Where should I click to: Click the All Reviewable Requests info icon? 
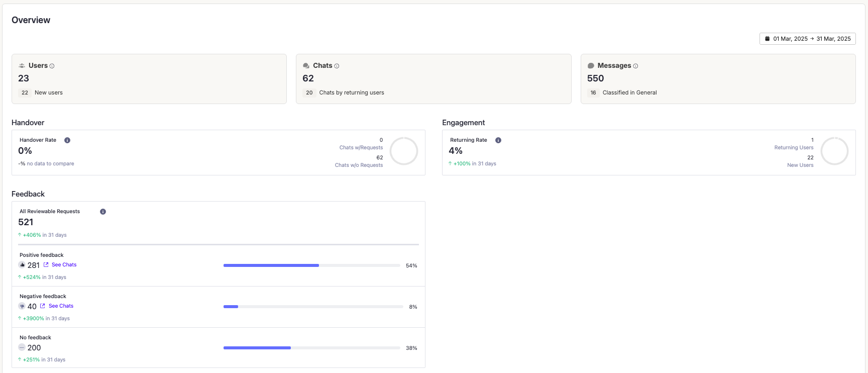tap(103, 212)
